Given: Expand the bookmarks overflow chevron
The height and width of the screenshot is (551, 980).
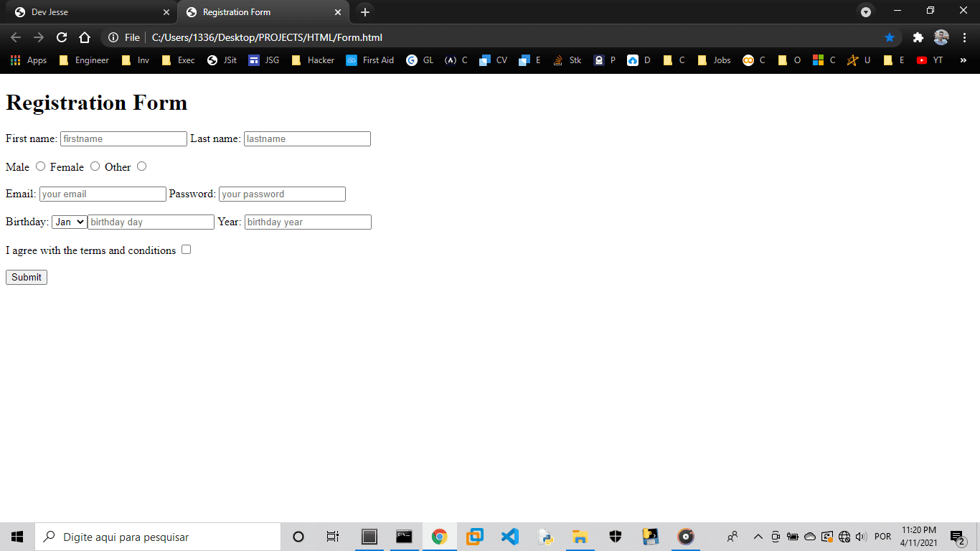Looking at the screenshot, I should 965,60.
